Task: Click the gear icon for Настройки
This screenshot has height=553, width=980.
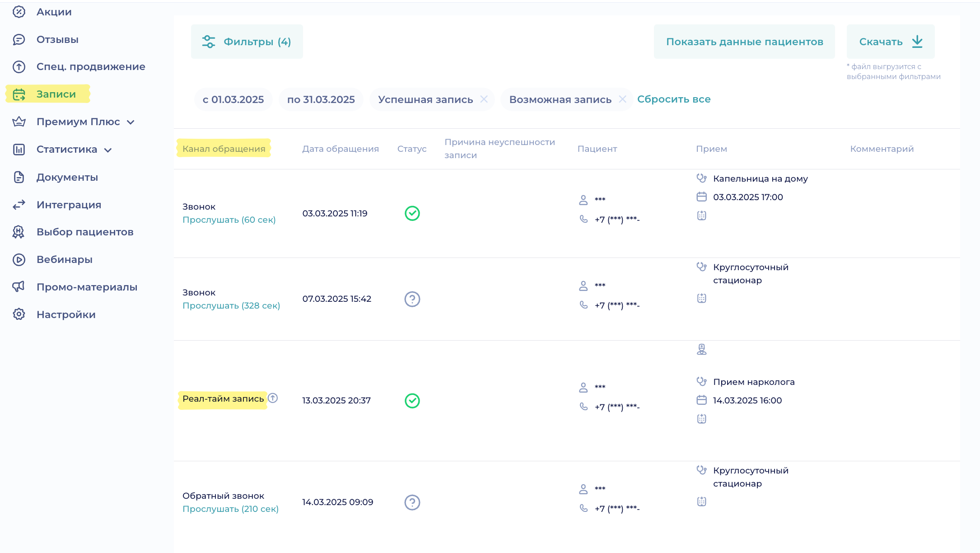Action: [x=19, y=314]
